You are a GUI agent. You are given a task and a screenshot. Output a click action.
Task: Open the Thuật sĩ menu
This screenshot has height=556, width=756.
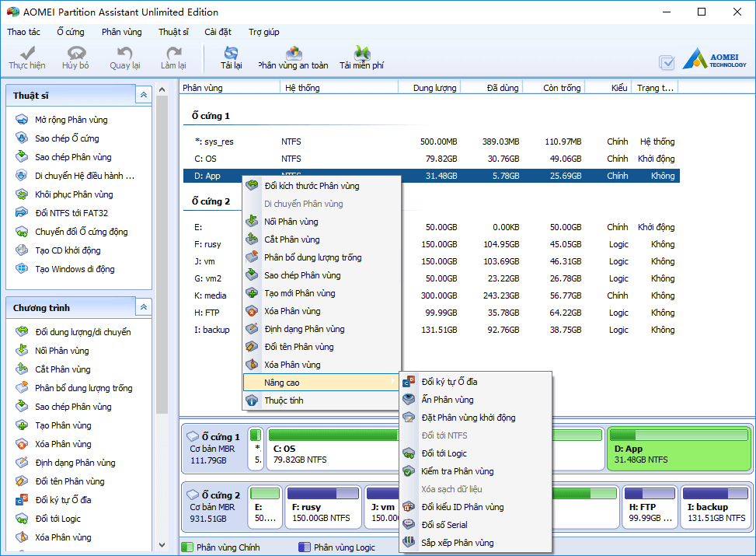point(173,32)
